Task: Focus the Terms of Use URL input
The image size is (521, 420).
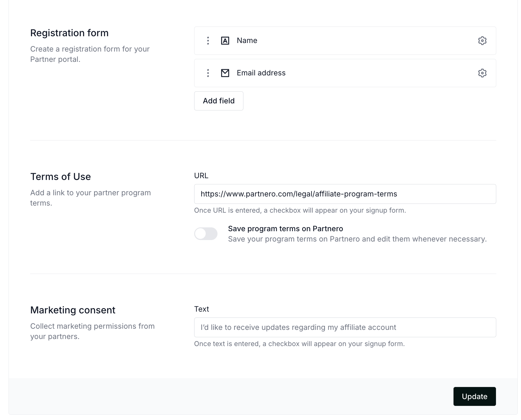Action: tap(345, 194)
